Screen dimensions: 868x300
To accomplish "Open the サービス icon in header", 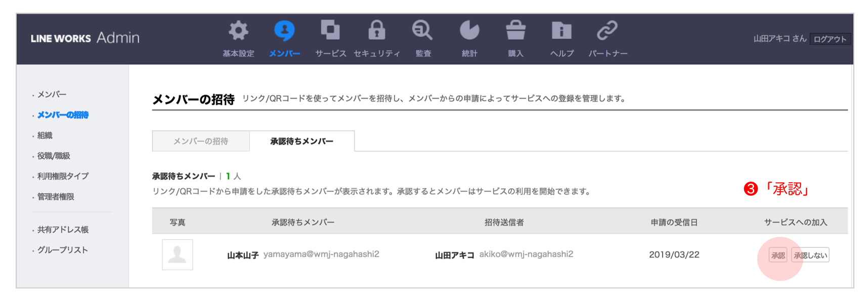I will [x=330, y=30].
